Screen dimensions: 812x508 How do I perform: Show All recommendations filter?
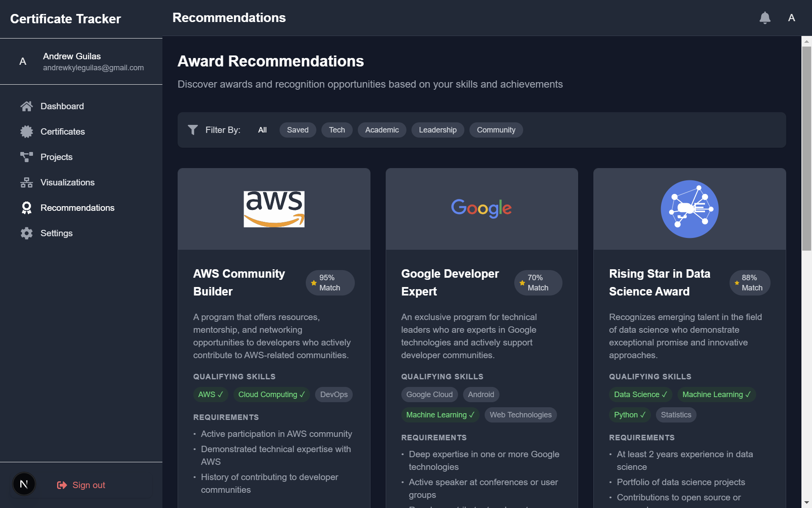(x=262, y=130)
